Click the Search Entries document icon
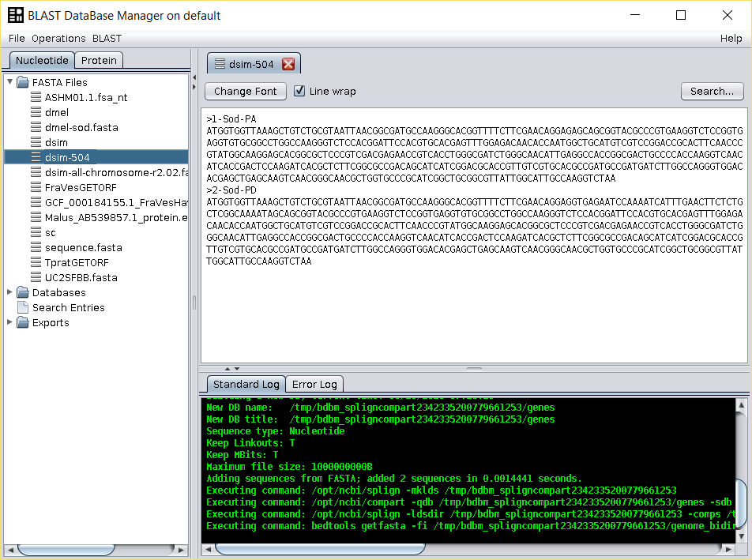Viewport: 752px width, 560px height. coord(23,308)
